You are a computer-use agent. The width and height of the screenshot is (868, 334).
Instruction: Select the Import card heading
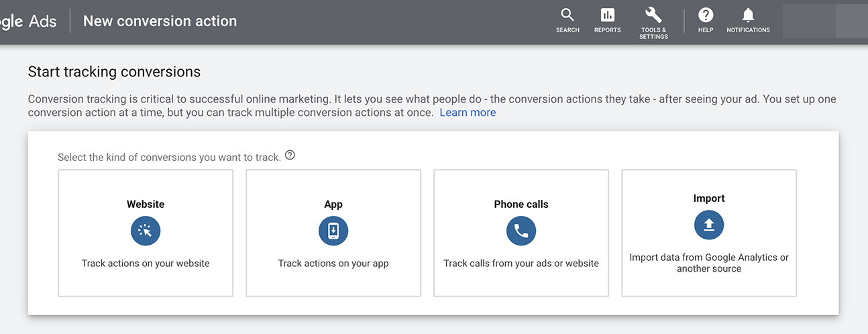(x=709, y=199)
